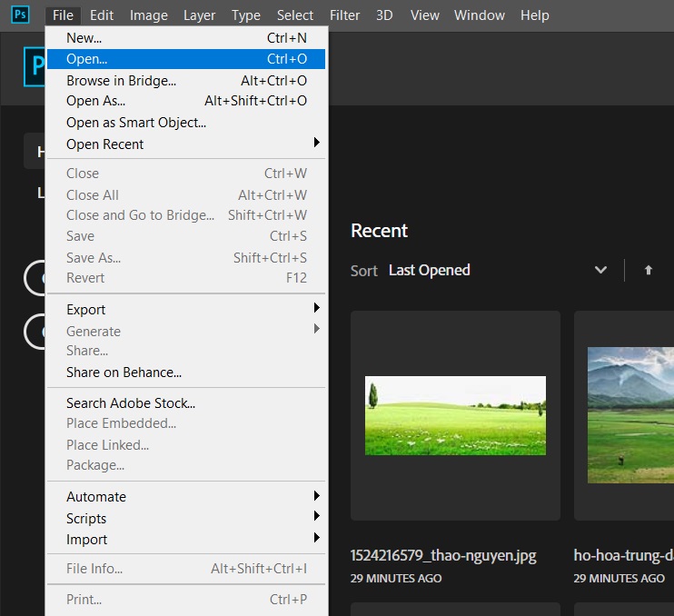The image size is (674, 616).
Task: Click Place Linked... entry
Action: (x=186, y=445)
